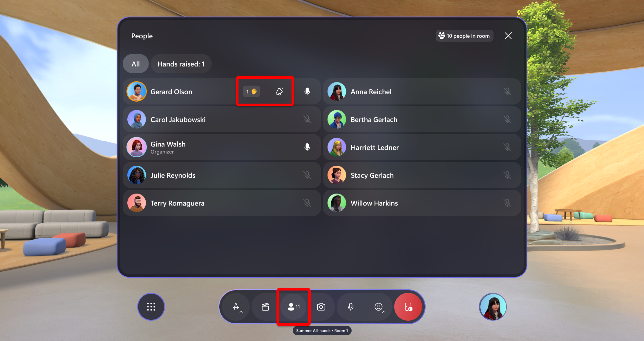Toggle mute status for Gina Walsh
644x341 pixels.
[307, 147]
